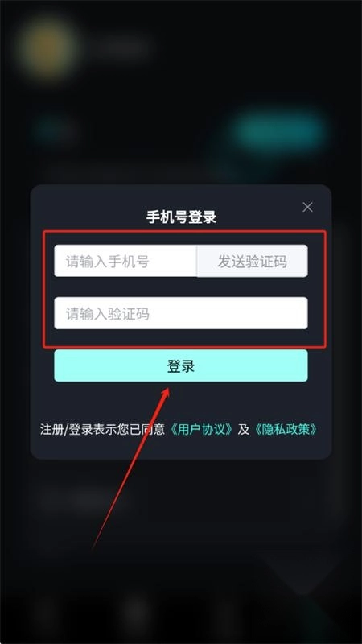Focus the 请输入验证码 verification code field
This screenshot has height=644, width=362.
point(181,313)
